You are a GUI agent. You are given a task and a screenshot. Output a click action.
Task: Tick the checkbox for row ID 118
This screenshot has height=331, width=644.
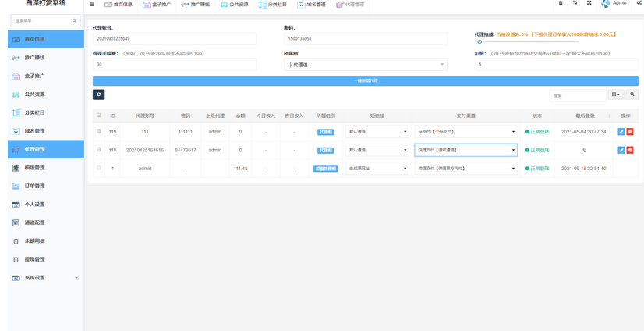point(98,150)
